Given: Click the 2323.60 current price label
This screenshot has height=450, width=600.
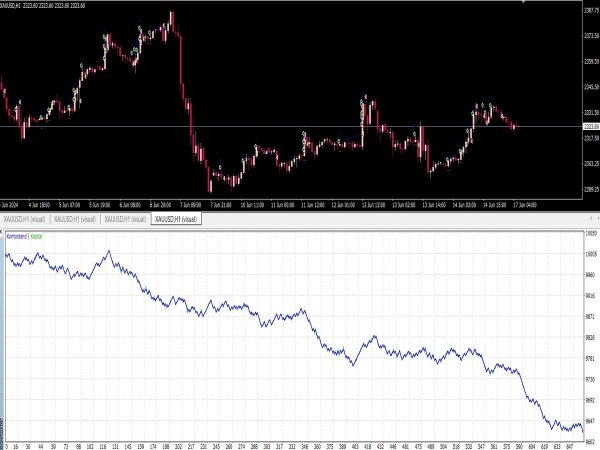Looking at the screenshot, I should tap(591, 126).
